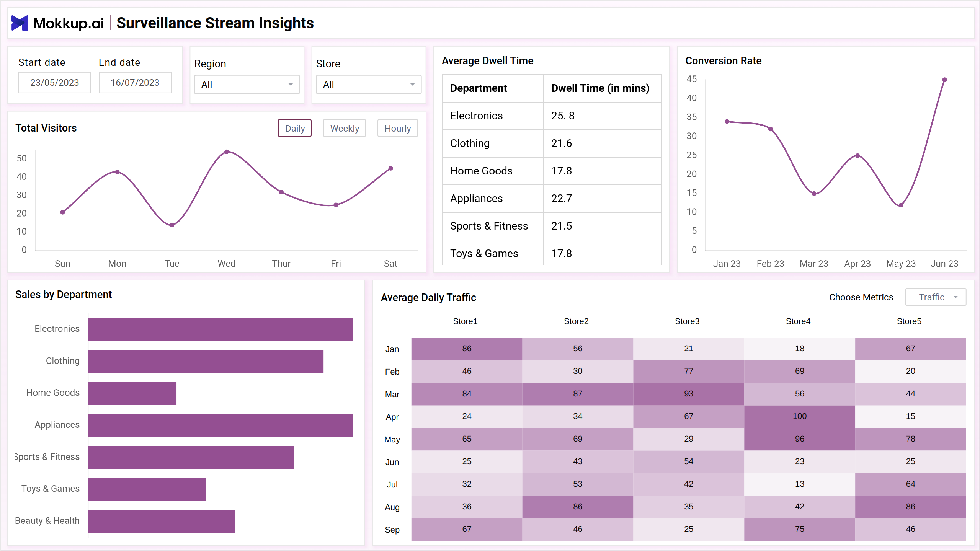Image resolution: width=980 pixels, height=551 pixels.
Task: Click the Sep Store4 cell showing 75
Action: (x=800, y=530)
